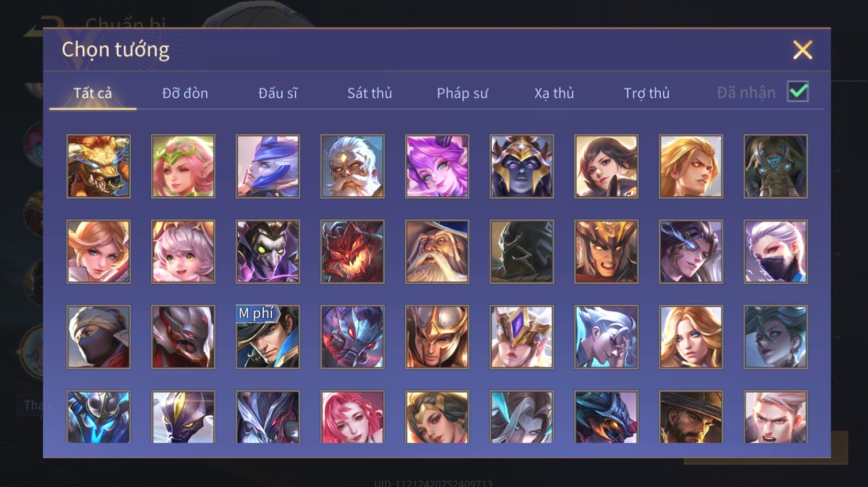The height and width of the screenshot is (487, 868).
Task: Choose the hero labeled M phí
Action: point(268,337)
